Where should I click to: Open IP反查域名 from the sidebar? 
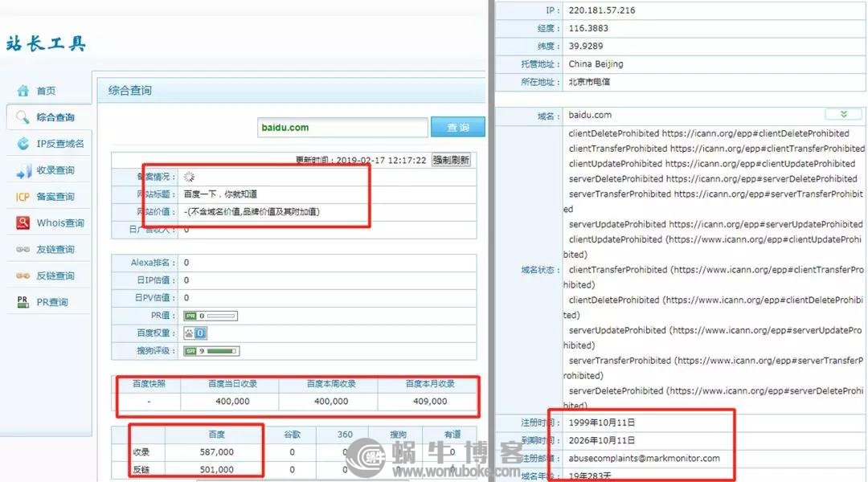pos(60,144)
